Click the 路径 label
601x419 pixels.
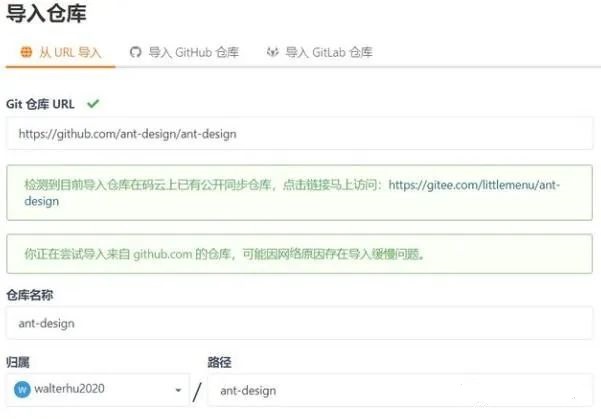click(219, 362)
